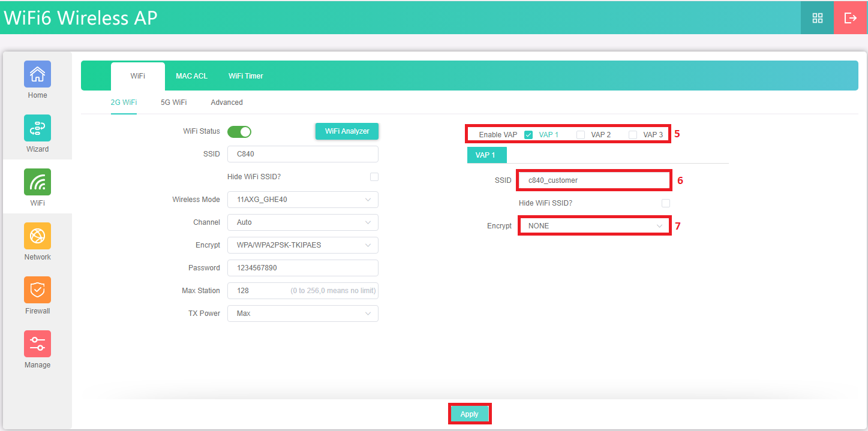Click the grid menu icon in header

(817, 18)
